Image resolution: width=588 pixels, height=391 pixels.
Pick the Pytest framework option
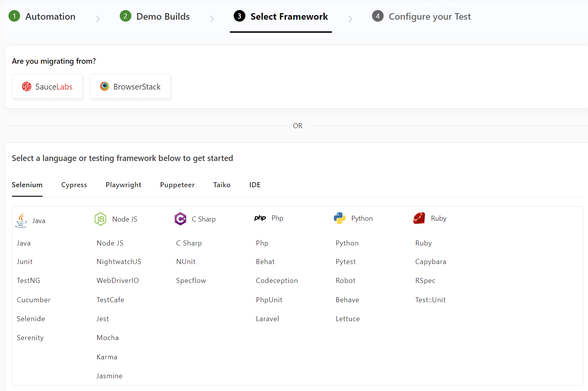(345, 262)
